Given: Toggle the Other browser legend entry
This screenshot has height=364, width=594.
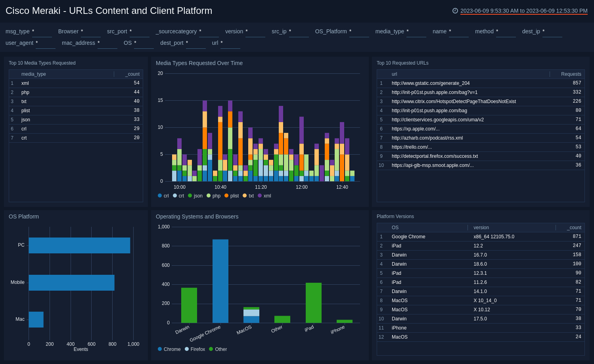Looking at the screenshot, I should point(218,349).
